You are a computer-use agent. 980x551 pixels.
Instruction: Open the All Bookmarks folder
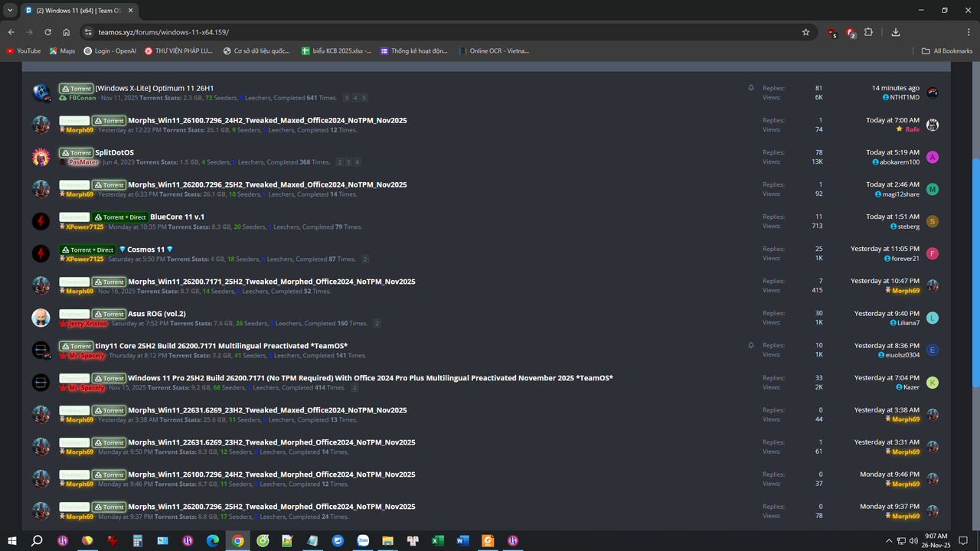pos(947,51)
